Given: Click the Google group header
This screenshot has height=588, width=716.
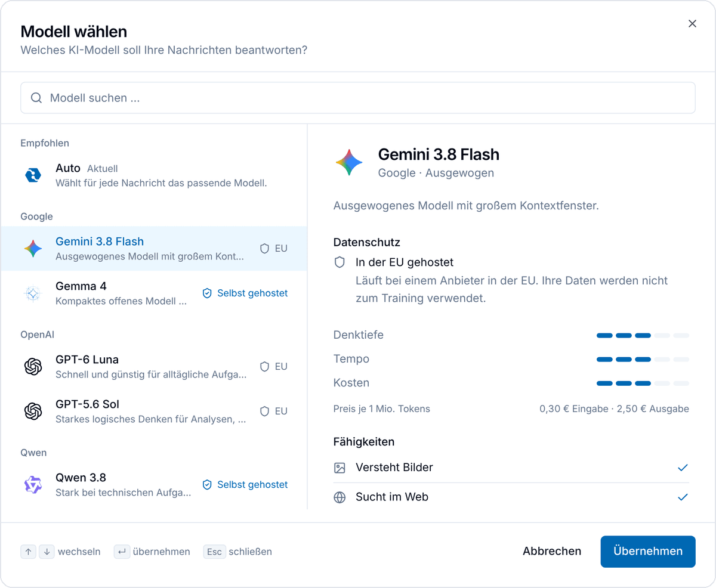Looking at the screenshot, I should (36, 216).
